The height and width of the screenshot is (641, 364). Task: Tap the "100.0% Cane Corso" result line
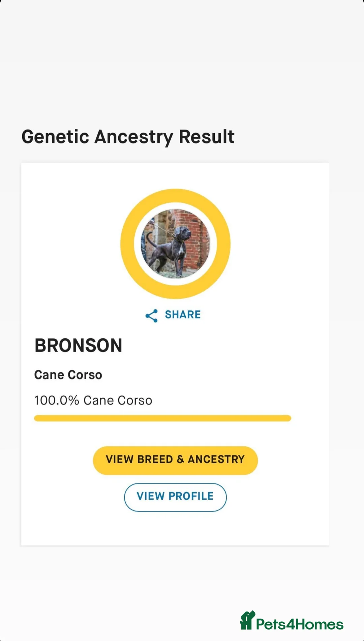click(93, 400)
